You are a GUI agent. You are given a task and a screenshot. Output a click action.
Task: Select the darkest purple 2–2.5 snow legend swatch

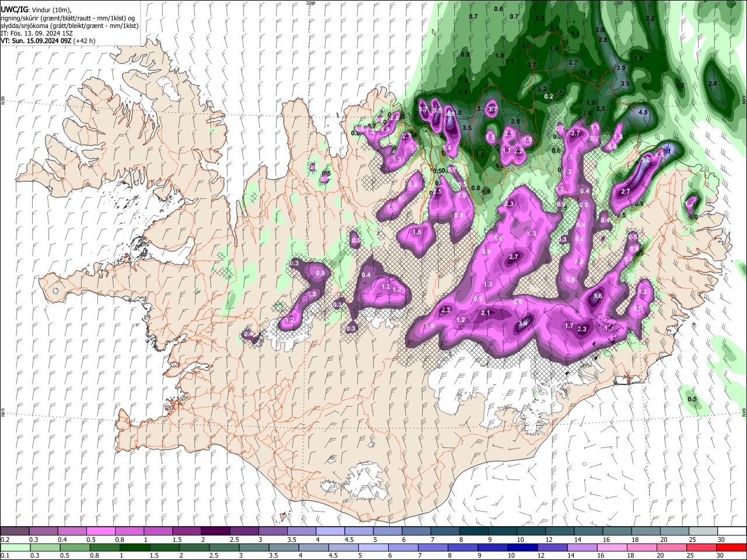click(x=215, y=531)
